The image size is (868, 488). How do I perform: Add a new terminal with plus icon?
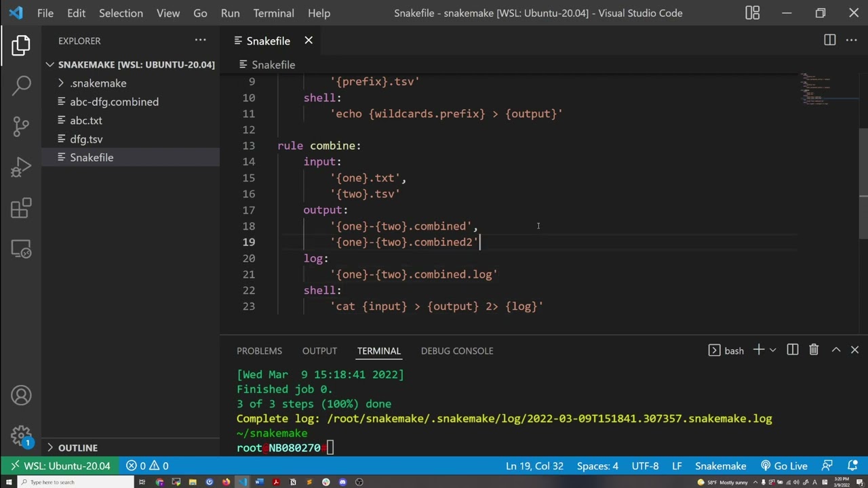(758, 350)
